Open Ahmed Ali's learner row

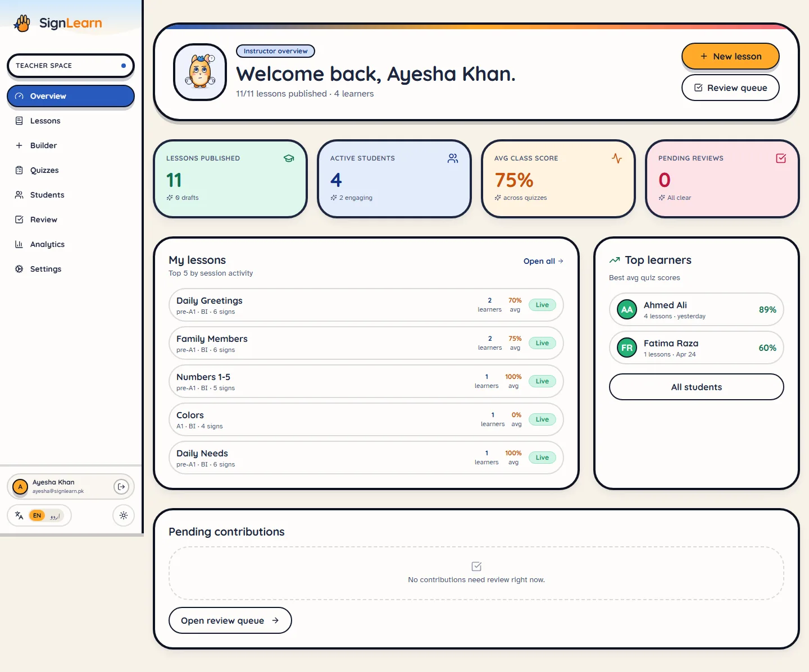click(x=697, y=309)
